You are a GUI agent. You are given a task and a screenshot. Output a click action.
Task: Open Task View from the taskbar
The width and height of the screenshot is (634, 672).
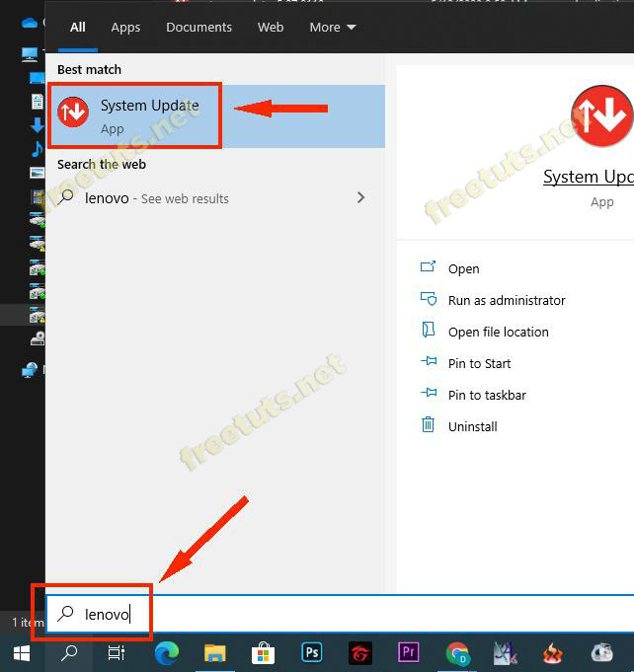(x=117, y=653)
